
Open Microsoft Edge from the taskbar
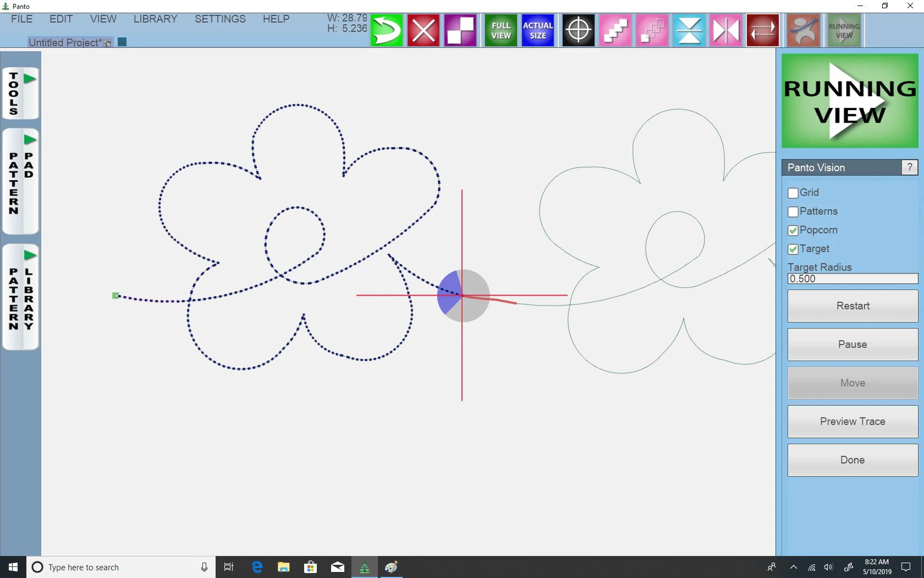click(x=257, y=567)
